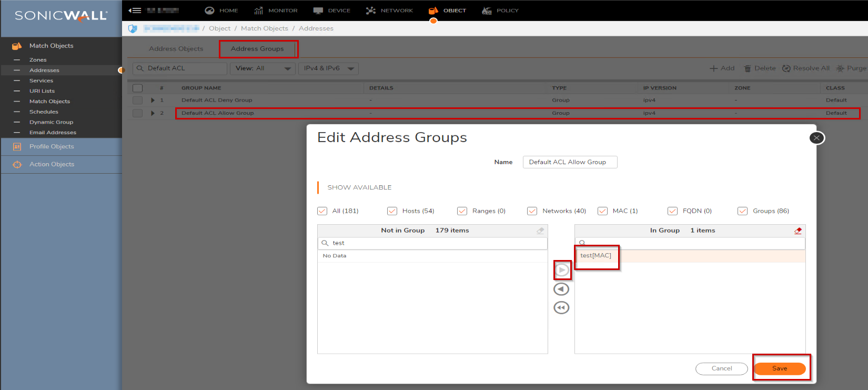Uncheck the Hosts (54) checkbox
The height and width of the screenshot is (390, 868).
pyautogui.click(x=392, y=211)
